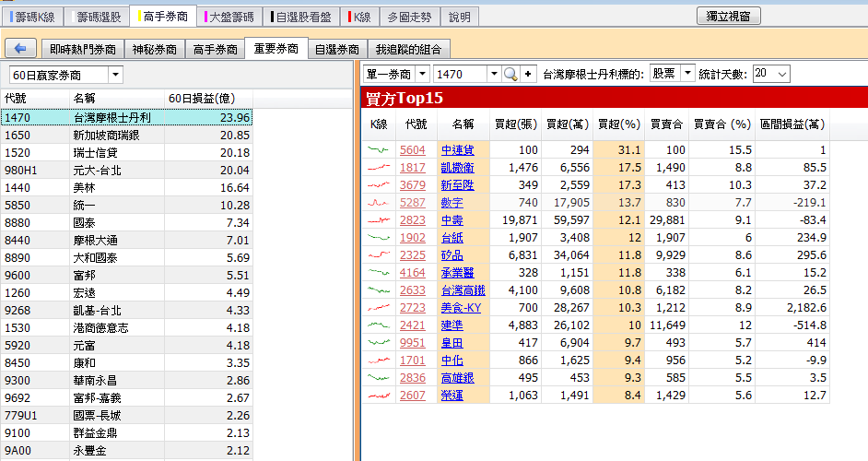Expand the broker code 1470 dropdown
This screenshot has height=461, width=868.
pos(493,74)
